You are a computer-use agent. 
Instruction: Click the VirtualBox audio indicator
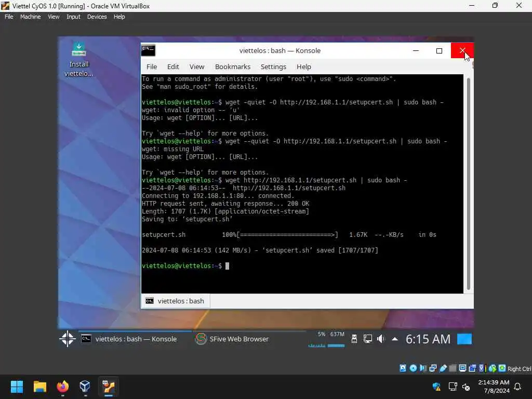coord(423,368)
